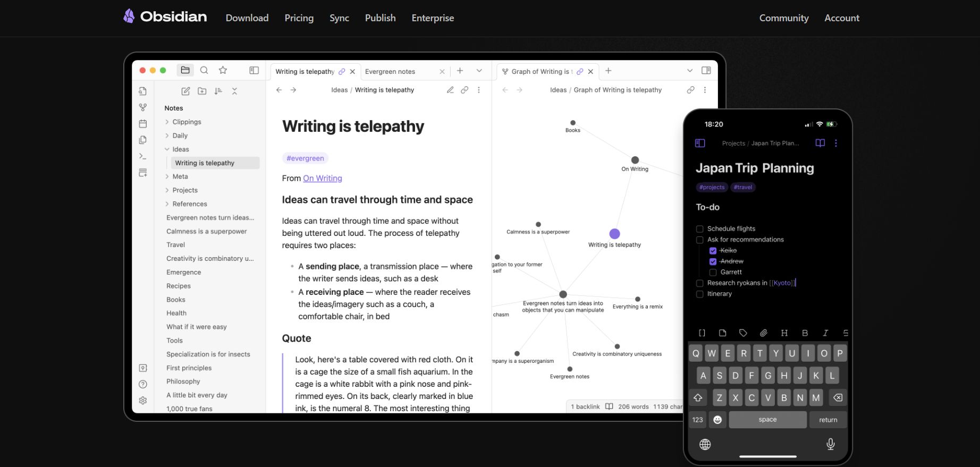Visit the Community link

[x=784, y=18]
